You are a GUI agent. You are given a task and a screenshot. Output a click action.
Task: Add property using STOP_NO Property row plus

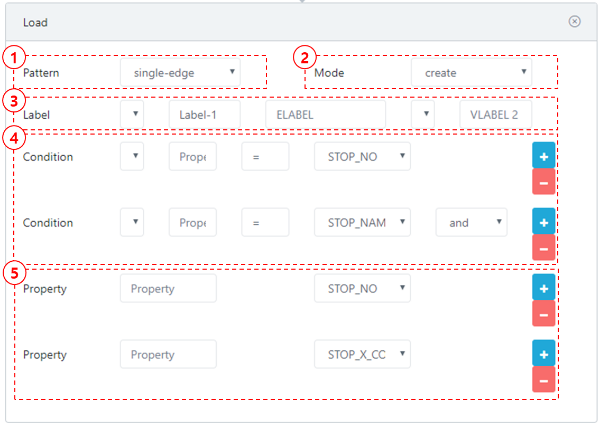pos(543,289)
